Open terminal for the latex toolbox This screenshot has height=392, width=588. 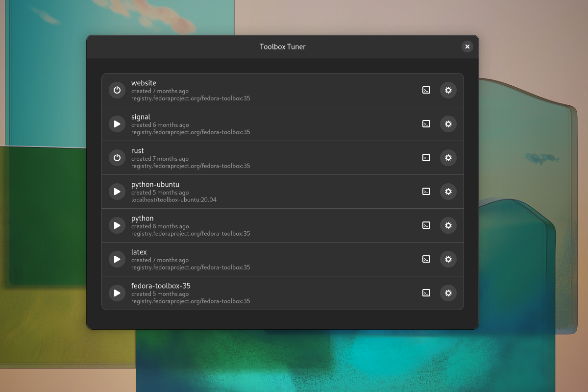click(x=426, y=259)
